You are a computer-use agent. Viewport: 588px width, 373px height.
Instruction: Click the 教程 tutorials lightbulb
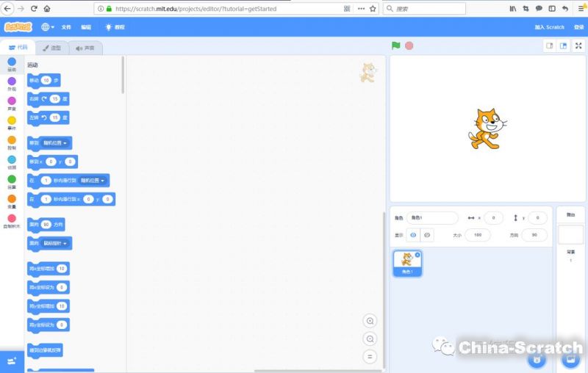pyautogui.click(x=115, y=27)
